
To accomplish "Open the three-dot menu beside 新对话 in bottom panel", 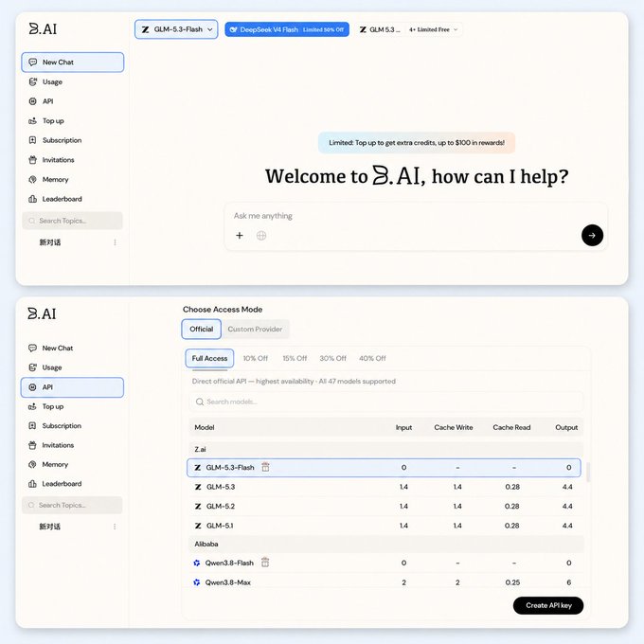I will tap(115, 527).
